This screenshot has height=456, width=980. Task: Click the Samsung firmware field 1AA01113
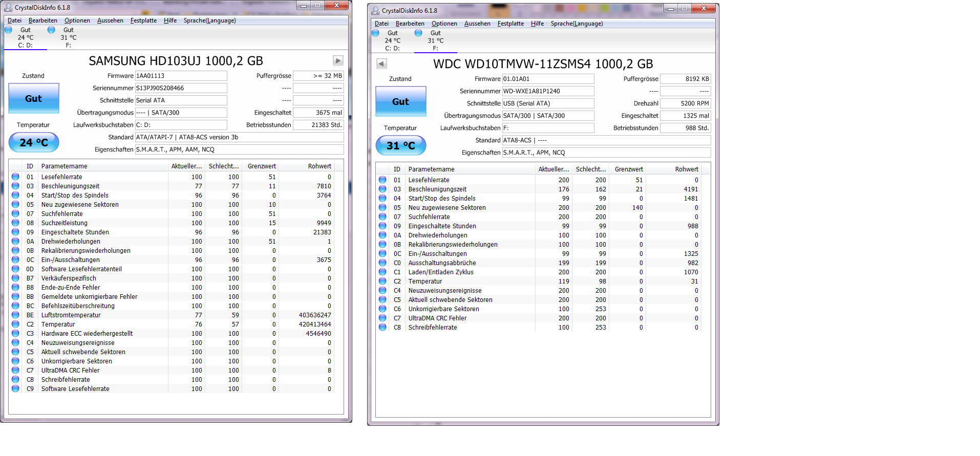(x=181, y=76)
